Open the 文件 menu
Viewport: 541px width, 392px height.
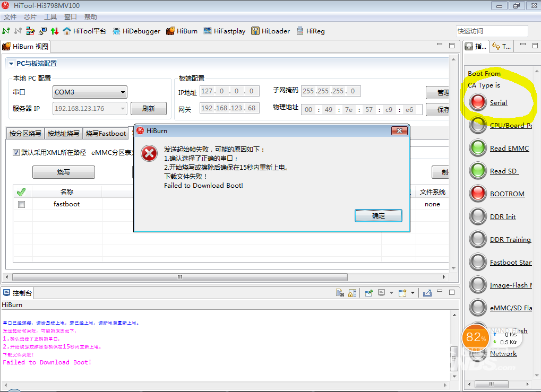[10, 17]
